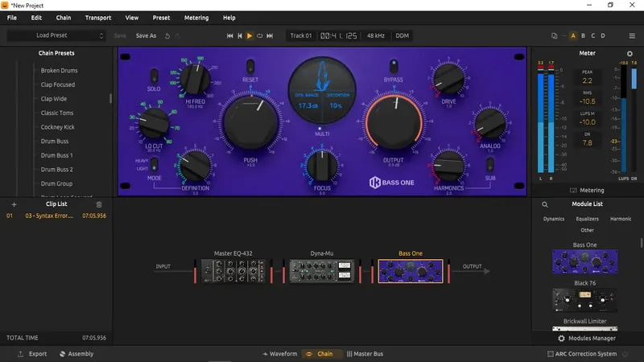Image resolution: width=644 pixels, height=362 pixels.
Task: Click the undo arrow icon
Action: [167, 35]
